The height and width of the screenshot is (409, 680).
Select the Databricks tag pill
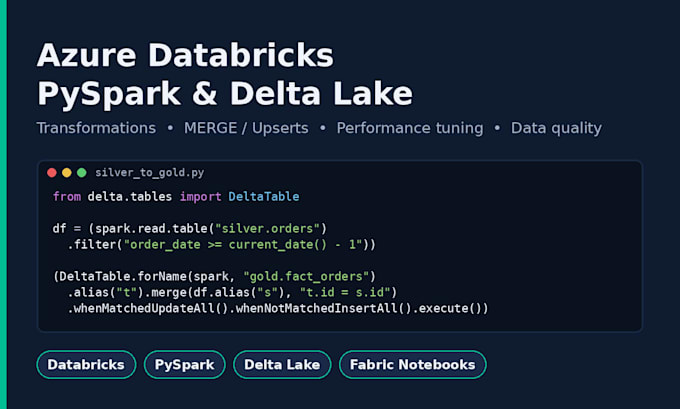(x=86, y=364)
